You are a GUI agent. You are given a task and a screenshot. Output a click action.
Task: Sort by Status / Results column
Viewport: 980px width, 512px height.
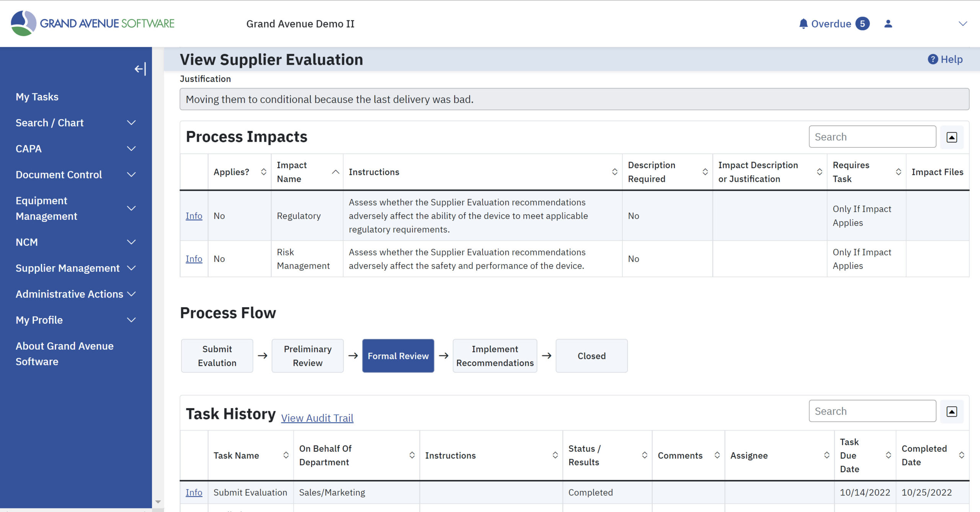644,455
